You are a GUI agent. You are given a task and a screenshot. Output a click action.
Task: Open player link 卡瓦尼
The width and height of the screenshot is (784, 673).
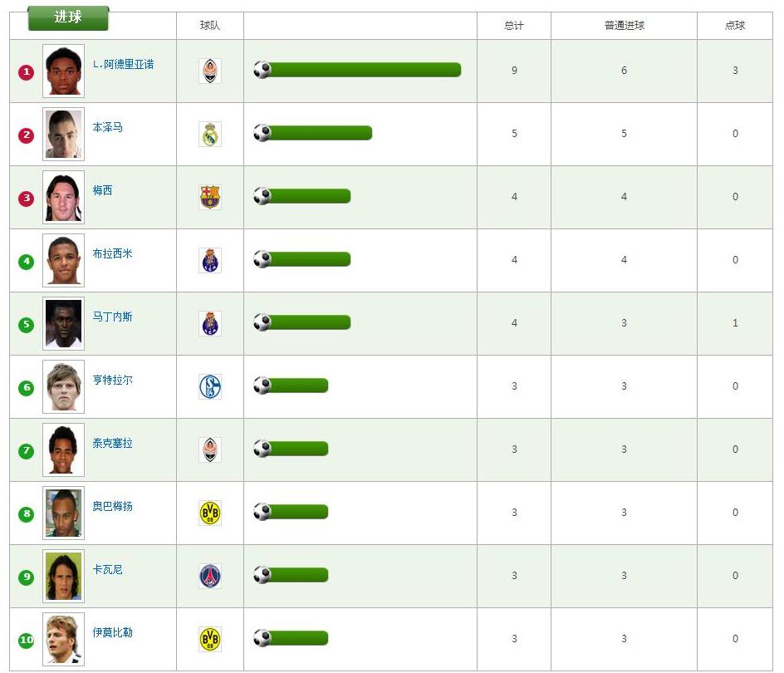tap(107, 569)
